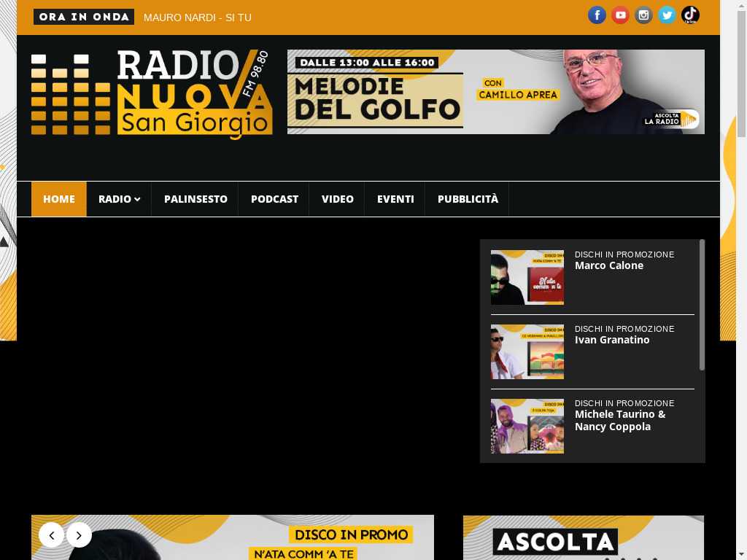Open the Ivan Granatino thumbnail

(x=527, y=352)
